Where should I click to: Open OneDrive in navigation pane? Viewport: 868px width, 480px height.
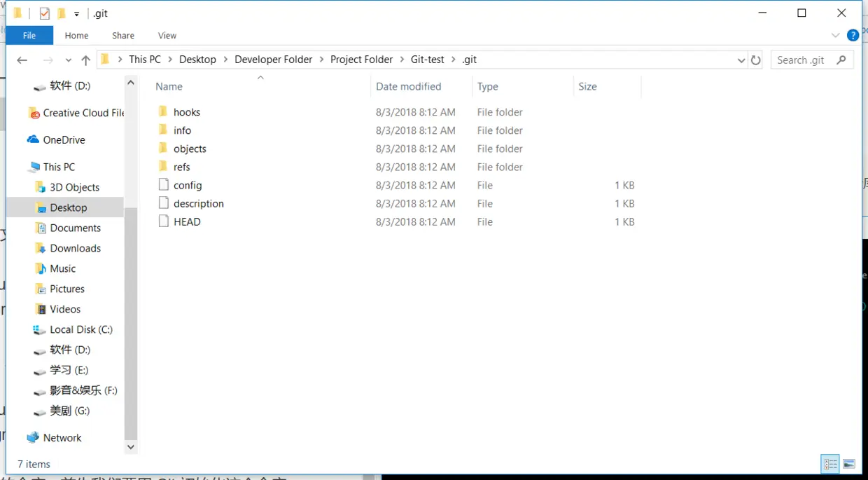click(x=56, y=139)
